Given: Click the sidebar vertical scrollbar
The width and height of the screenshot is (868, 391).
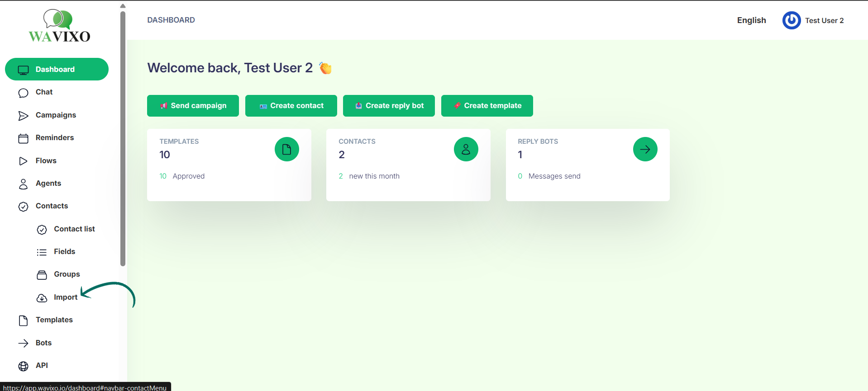Looking at the screenshot, I should point(123,136).
